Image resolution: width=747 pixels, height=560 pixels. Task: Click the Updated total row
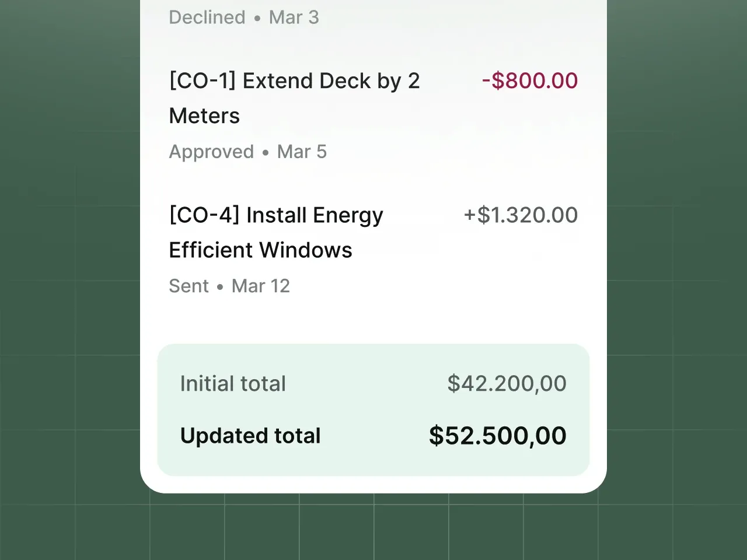coord(373,436)
